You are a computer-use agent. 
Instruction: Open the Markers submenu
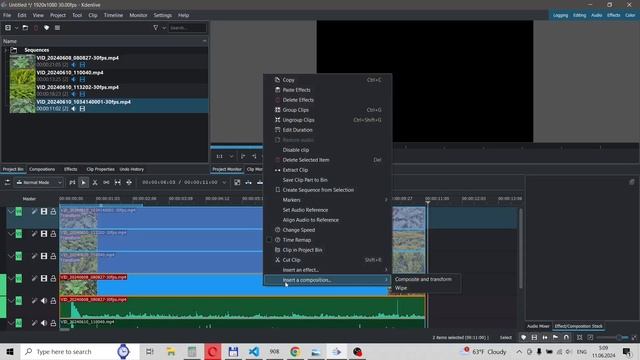[x=327, y=200]
